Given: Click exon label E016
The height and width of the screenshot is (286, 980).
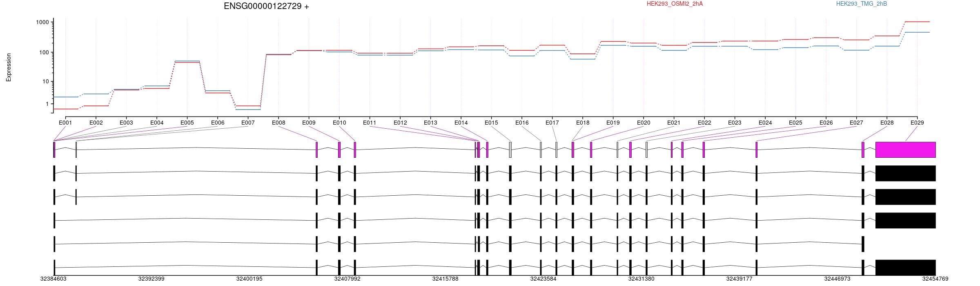Looking at the screenshot, I should click(x=522, y=123).
